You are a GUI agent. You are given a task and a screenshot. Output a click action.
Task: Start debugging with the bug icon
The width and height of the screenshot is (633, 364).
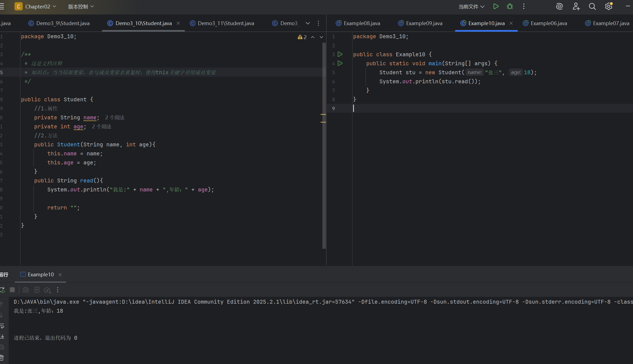[x=510, y=6]
